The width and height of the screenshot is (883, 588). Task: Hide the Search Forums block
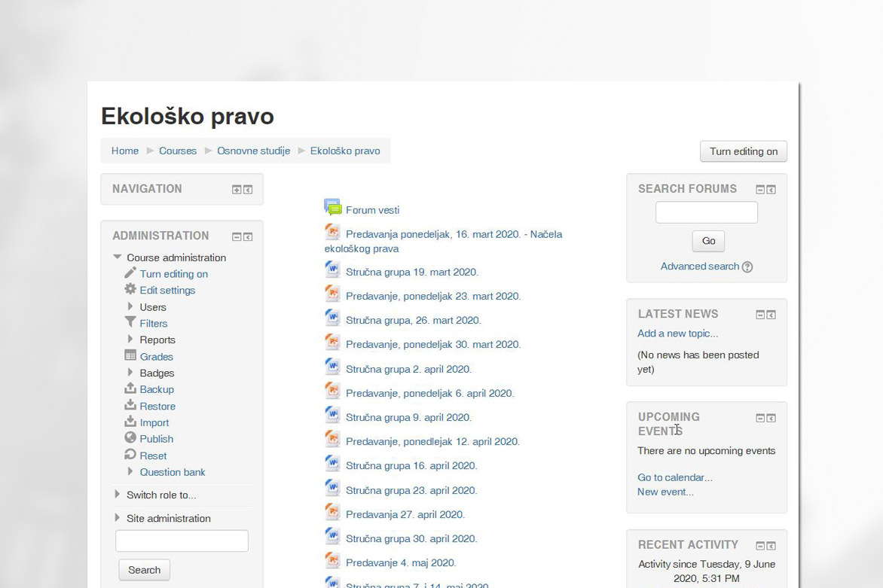click(760, 190)
